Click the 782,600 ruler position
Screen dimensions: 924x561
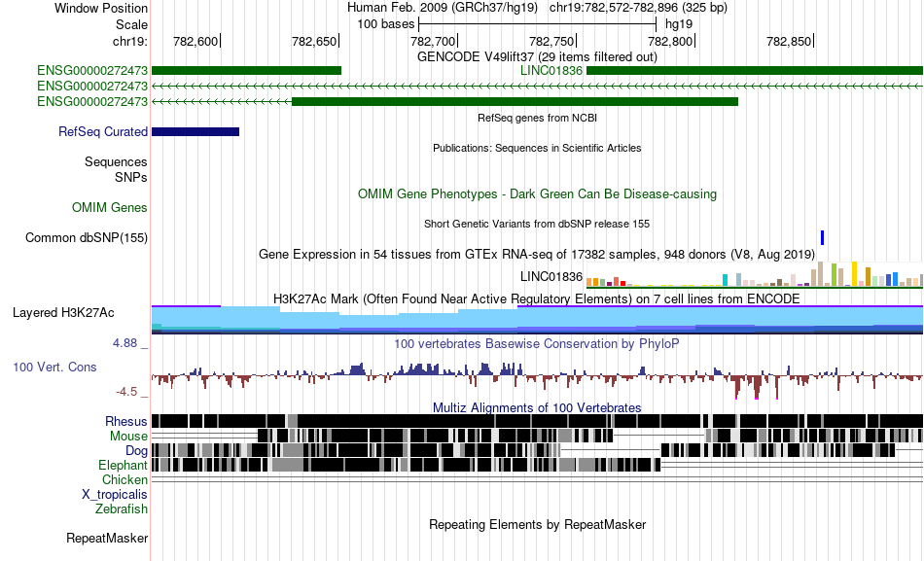coord(195,41)
